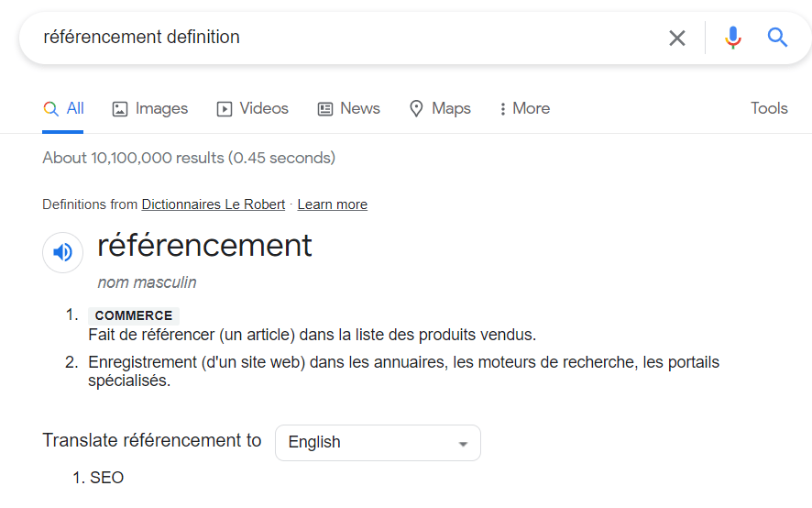Click the blue magnifying glass search icon
This screenshot has width=812, height=508.
click(x=778, y=38)
